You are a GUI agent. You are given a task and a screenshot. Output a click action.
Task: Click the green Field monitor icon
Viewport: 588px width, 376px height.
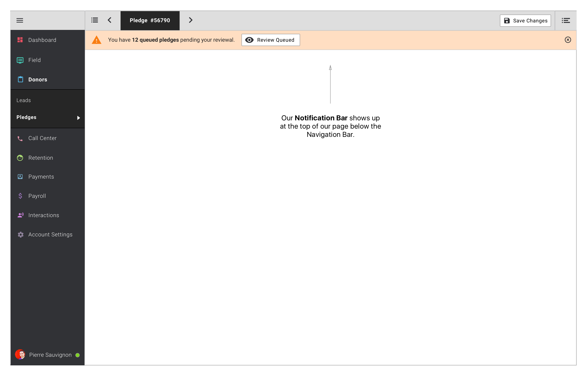pos(20,60)
